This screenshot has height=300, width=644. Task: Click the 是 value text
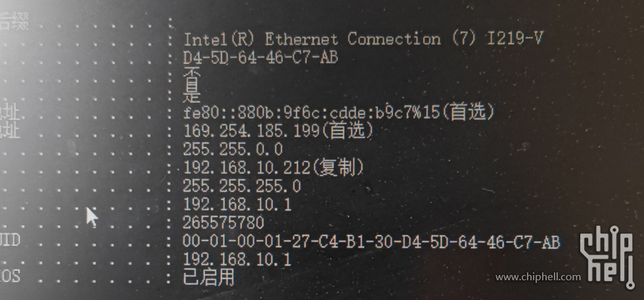pyautogui.click(x=191, y=93)
